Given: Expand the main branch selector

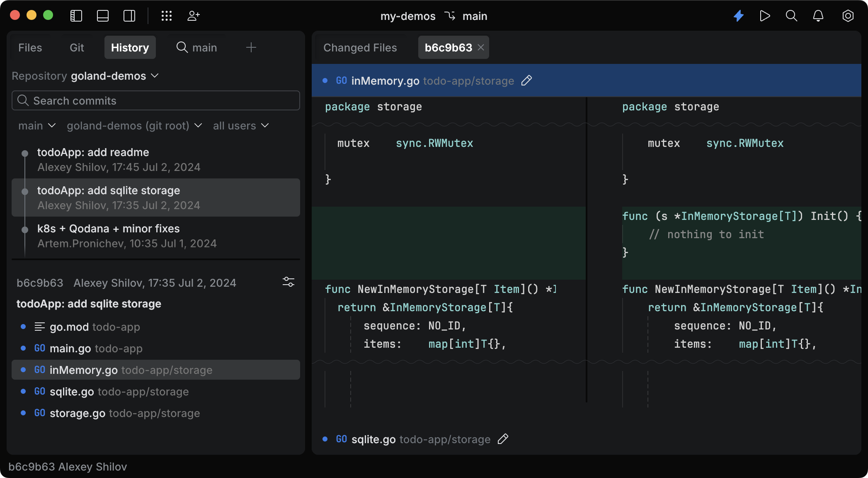Looking at the screenshot, I should (36, 125).
